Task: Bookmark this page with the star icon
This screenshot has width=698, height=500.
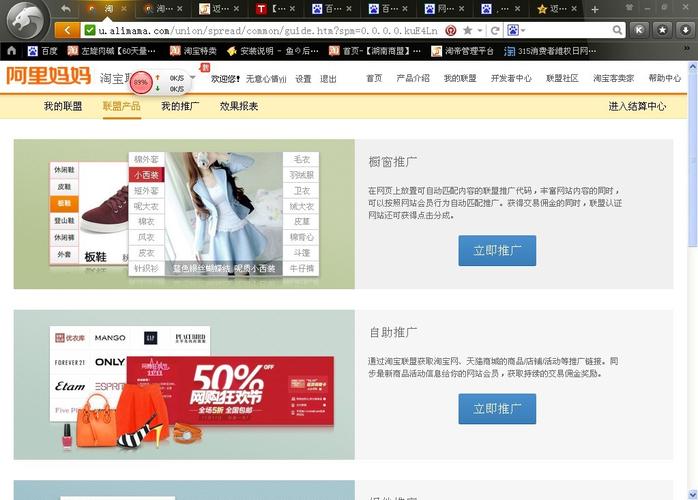Action: 467,30
